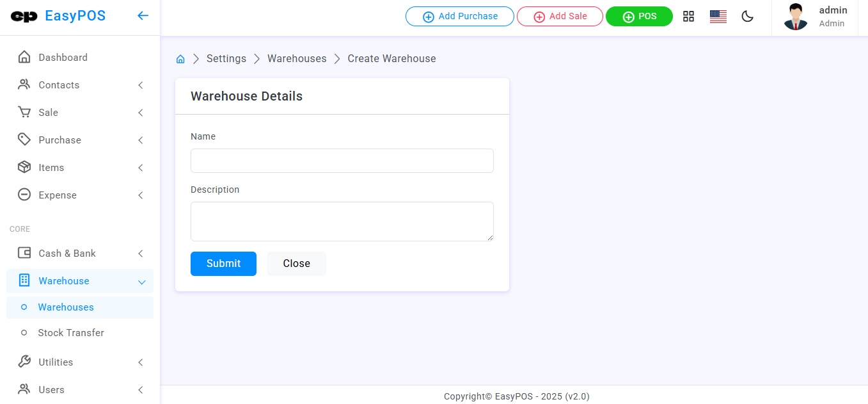Viewport: 868px width, 404px height.
Task: Toggle dark mode with moon icon
Action: (x=747, y=17)
